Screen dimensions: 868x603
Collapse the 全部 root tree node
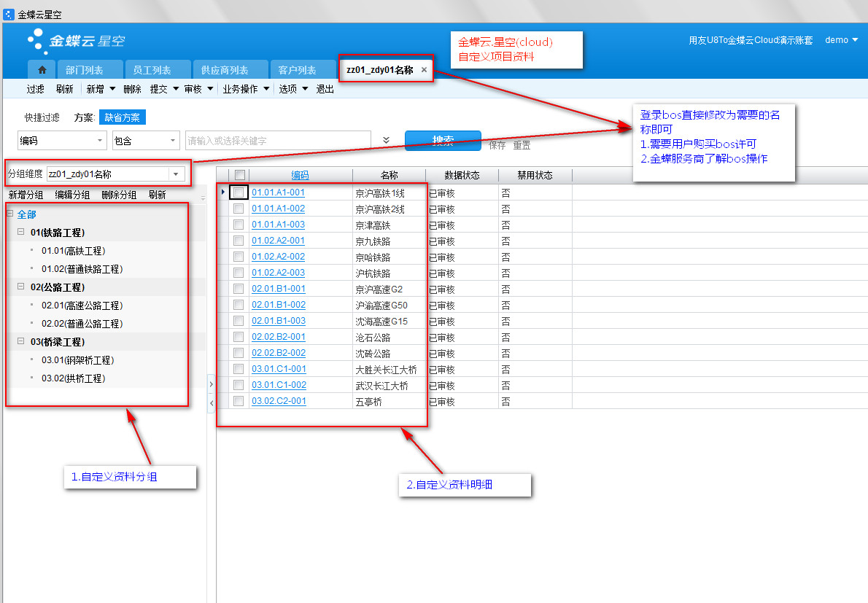click(x=9, y=214)
